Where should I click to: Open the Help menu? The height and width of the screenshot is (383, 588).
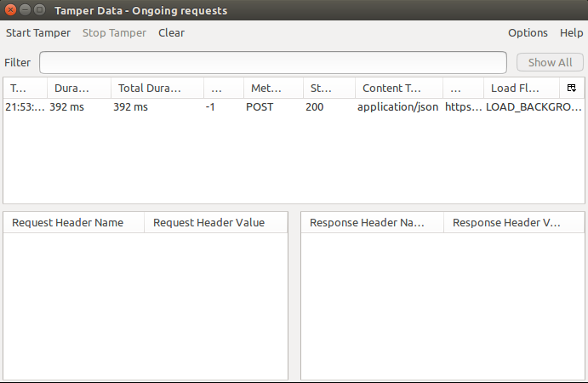point(571,33)
